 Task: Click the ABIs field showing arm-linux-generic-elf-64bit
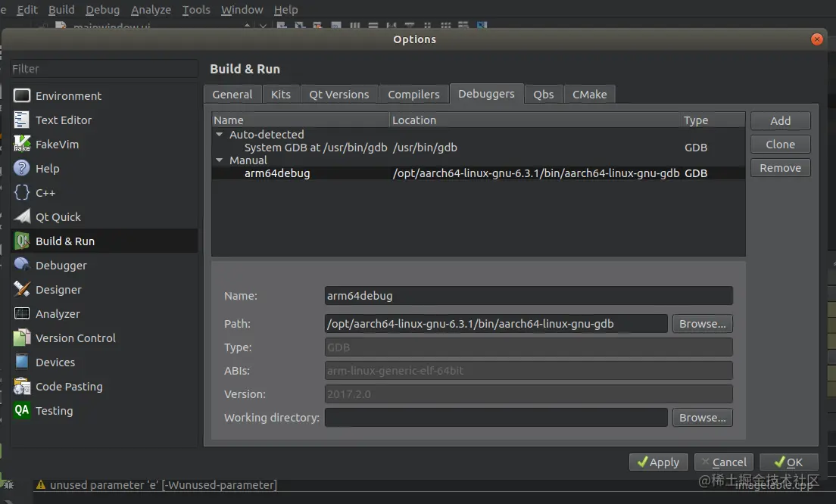529,371
